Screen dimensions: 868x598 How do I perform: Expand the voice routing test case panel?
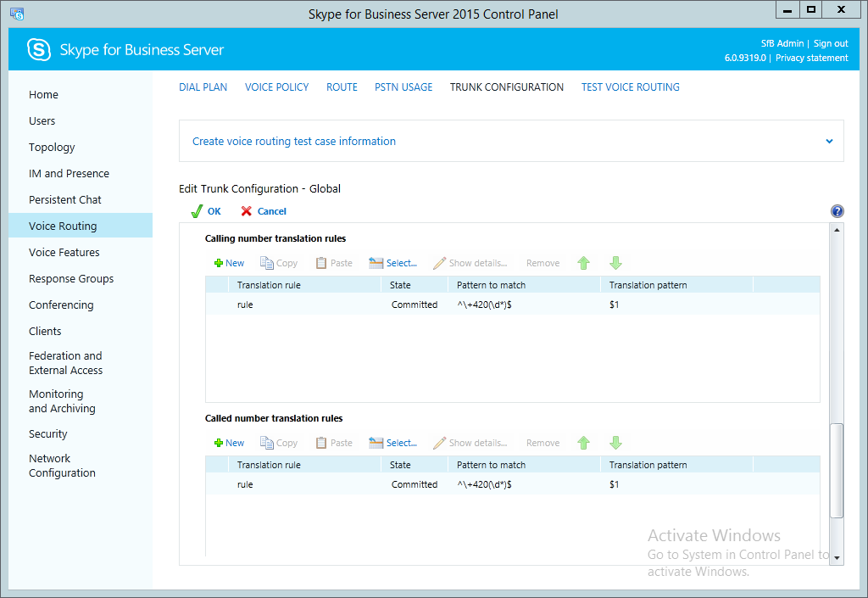point(829,142)
